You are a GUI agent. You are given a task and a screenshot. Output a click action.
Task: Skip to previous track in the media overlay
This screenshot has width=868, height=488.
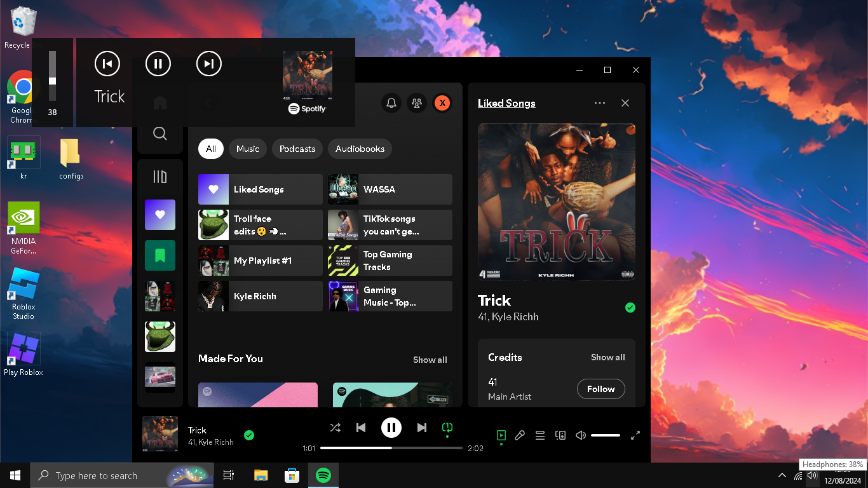pyautogui.click(x=107, y=64)
